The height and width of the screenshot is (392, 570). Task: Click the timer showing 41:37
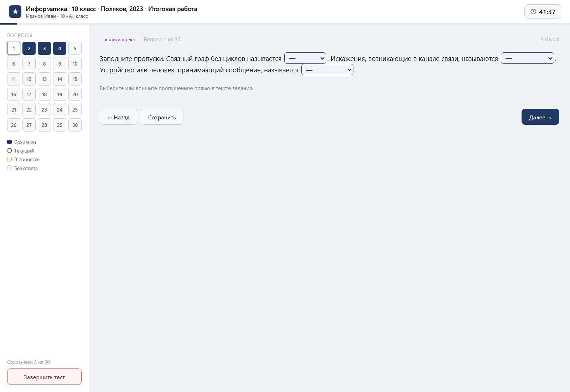(x=543, y=11)
